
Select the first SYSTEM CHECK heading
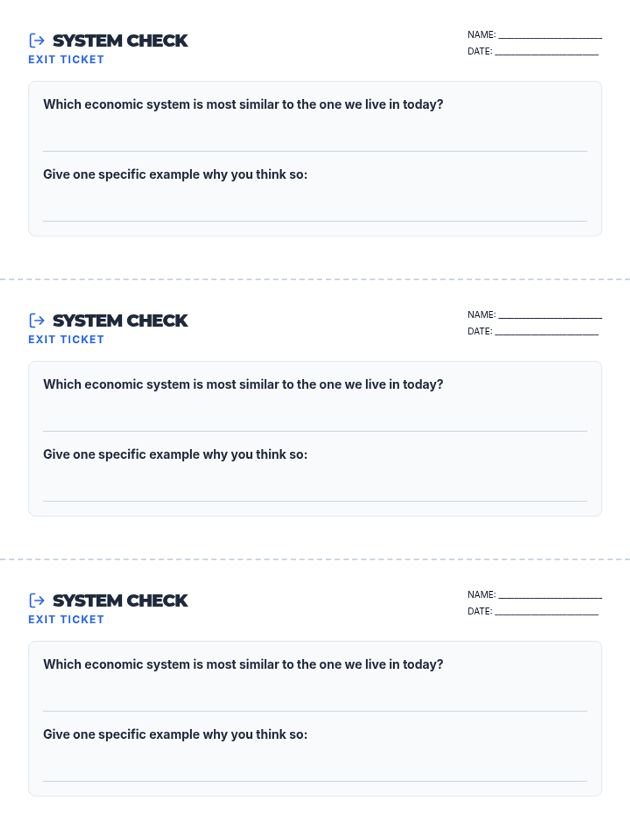pos(120,40)
